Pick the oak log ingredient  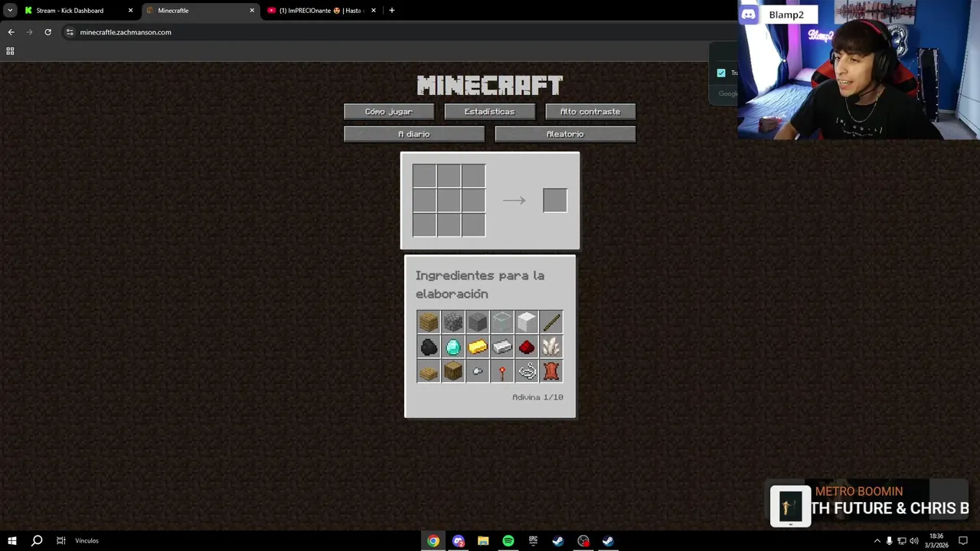tap(453, 371)
